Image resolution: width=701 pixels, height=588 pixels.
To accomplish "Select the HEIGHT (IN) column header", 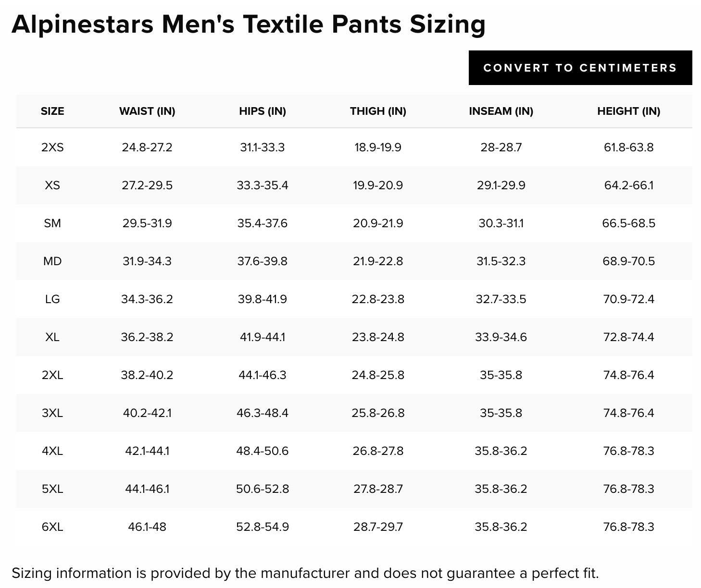I will point(628,111).
